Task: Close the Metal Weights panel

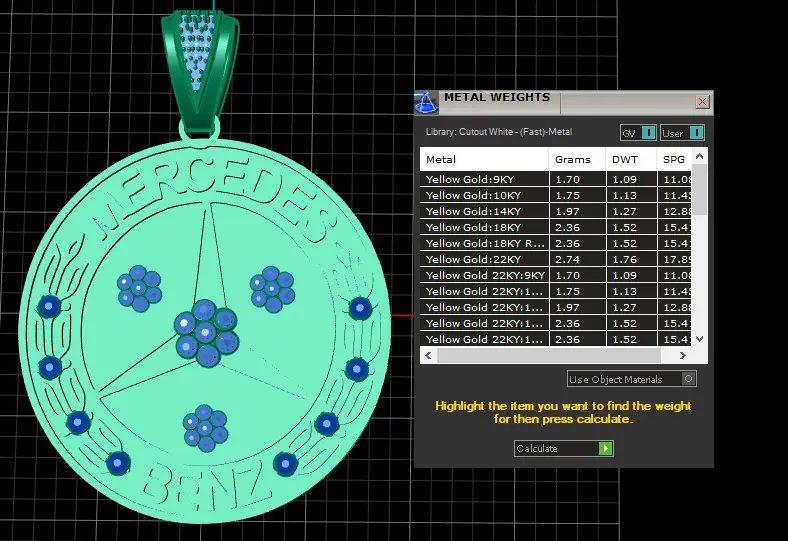Action: click(x=702, y=102)
